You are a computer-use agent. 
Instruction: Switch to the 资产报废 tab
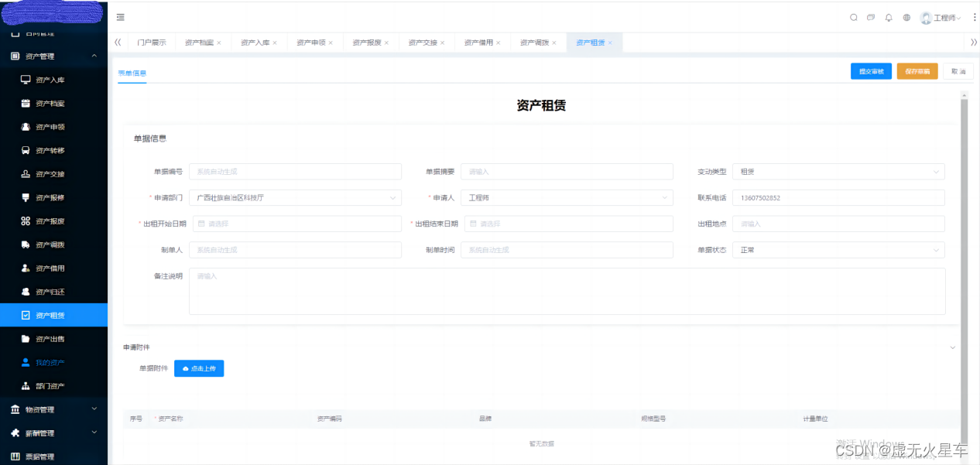[x=367, y=43]
